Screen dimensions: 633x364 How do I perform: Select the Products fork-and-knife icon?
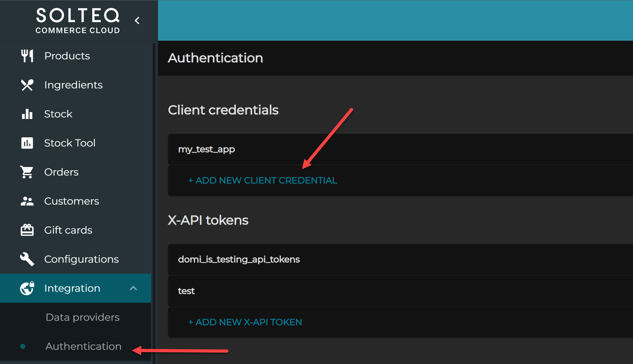point(27,56)
